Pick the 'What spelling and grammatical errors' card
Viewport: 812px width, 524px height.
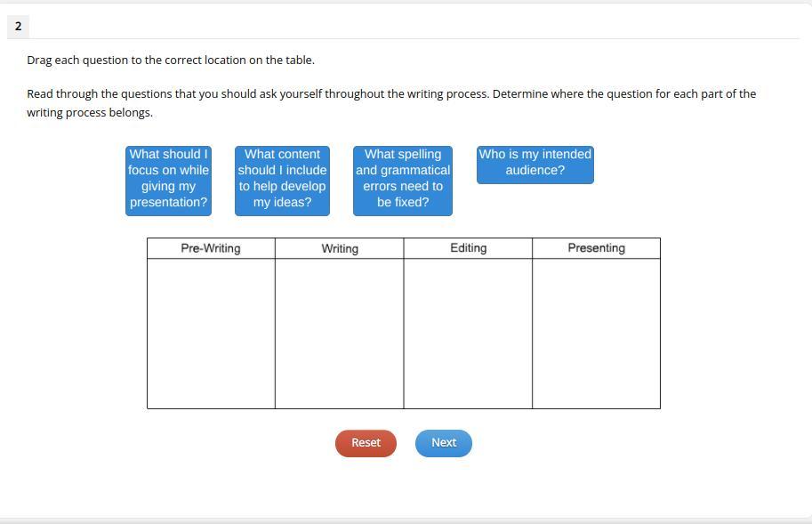(403, 181)
